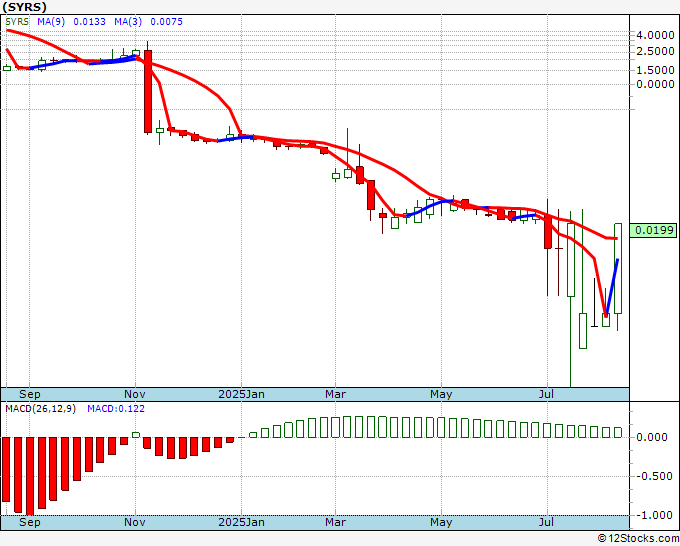The height and width of the screenshot is (546, 680).
Task: Click the 2.5000 price axis label
Action: pyautogui.click(x=655, y=51)
